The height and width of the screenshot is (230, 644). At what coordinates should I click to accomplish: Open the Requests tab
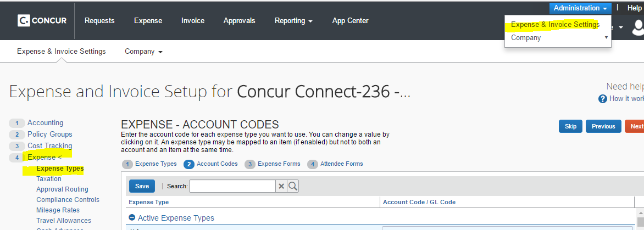coord(99,20)
